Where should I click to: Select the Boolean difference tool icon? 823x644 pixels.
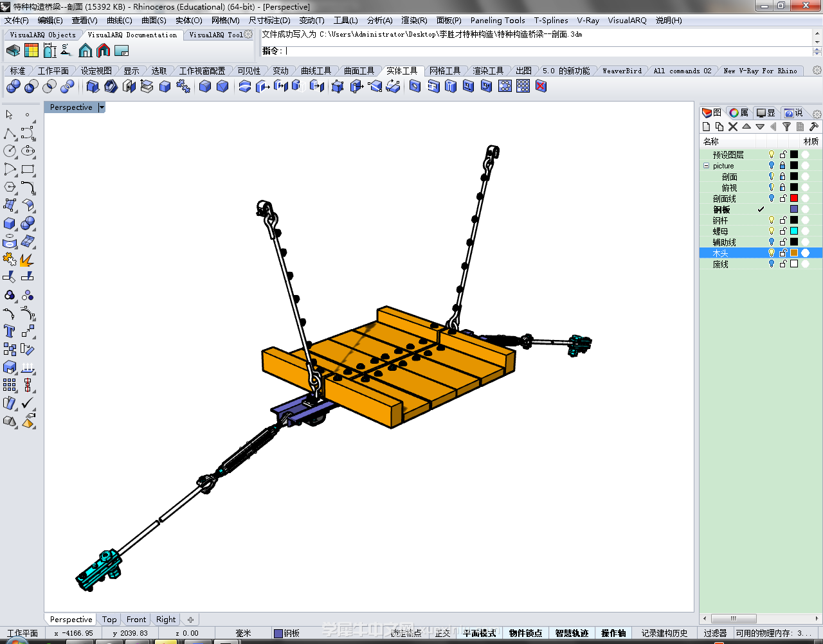32,86
